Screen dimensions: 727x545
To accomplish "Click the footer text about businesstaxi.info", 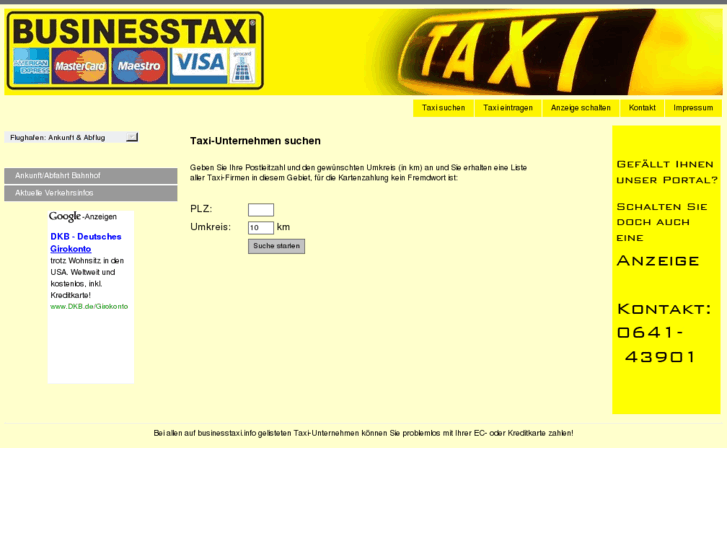I will coord(364,433).
